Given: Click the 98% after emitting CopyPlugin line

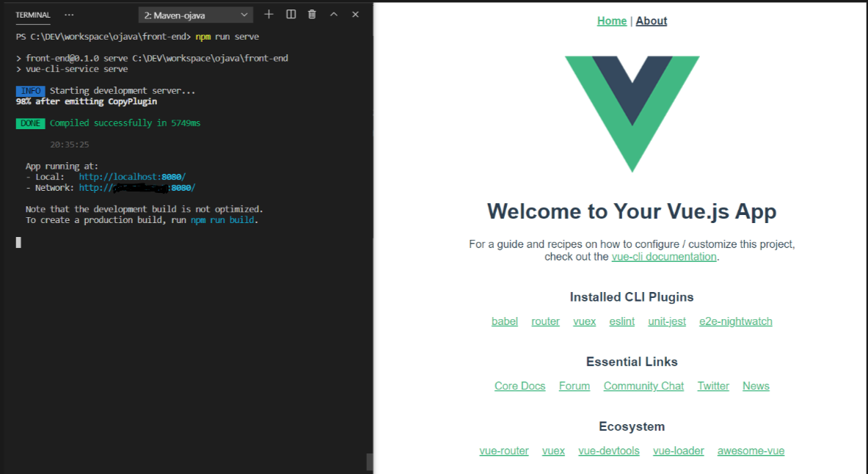Looking at the screenshot, I should (x=87, y=101).
